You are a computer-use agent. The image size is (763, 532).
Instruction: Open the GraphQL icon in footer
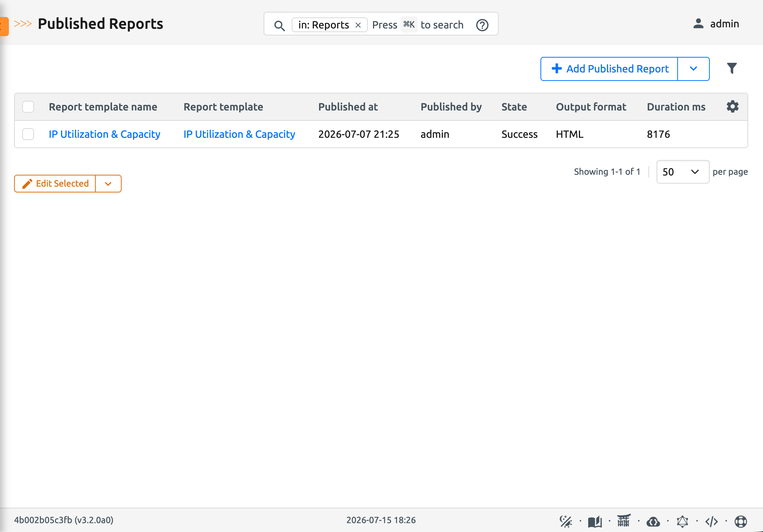point(682,521)
